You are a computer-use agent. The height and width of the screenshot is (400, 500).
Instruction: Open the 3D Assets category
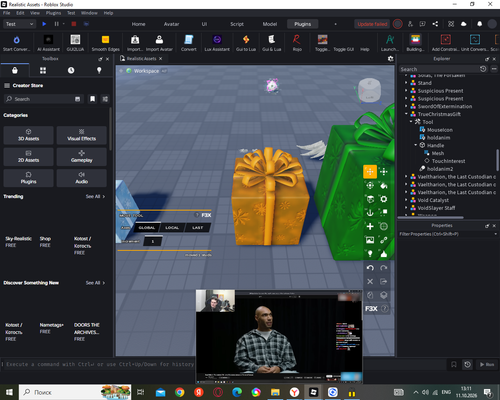[28, 135]
